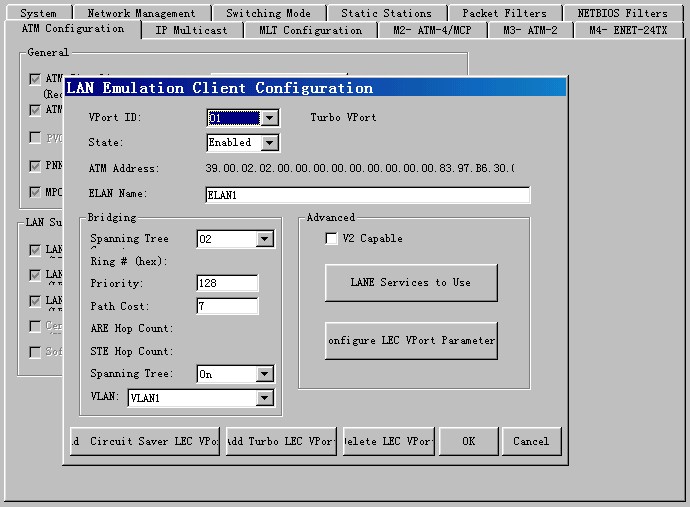This screenshot has height=507, width=690.
Task: Click Add Turbo LEC VPort button
Action: (x=280, y=441)
